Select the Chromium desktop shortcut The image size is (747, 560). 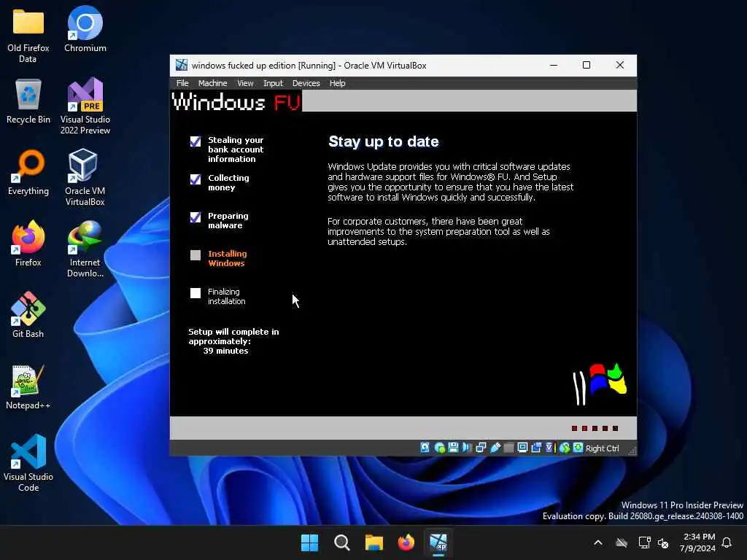tap(85, 29)
